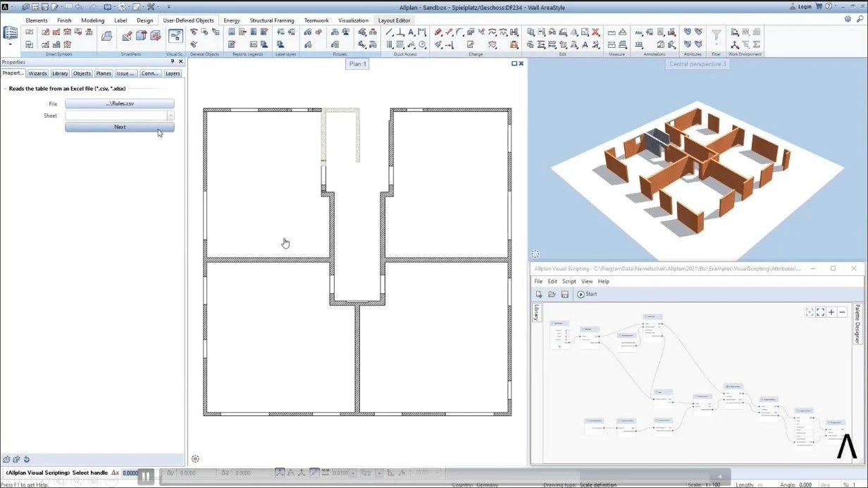Collapse the Reads the table section
Screen dimensions: 868x488
[x=5, y=89]
